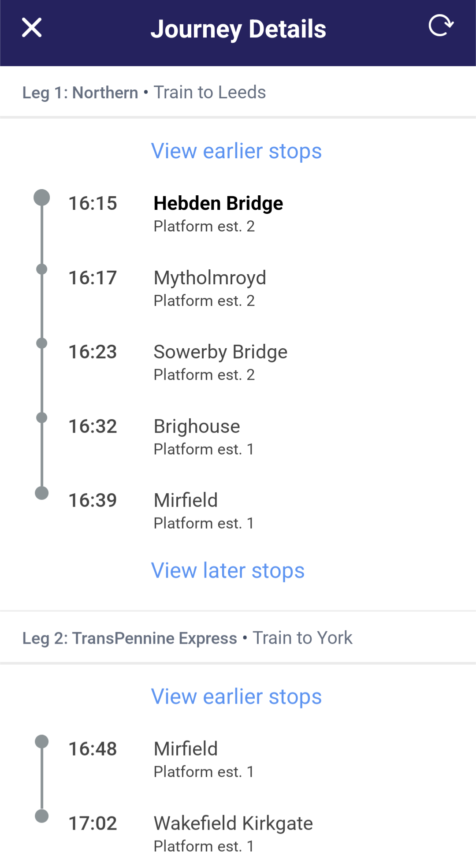The width and height of the screenshot is (476, 868).
Task: Select Mirfield stop at 16:48
Action: [186, 749]
